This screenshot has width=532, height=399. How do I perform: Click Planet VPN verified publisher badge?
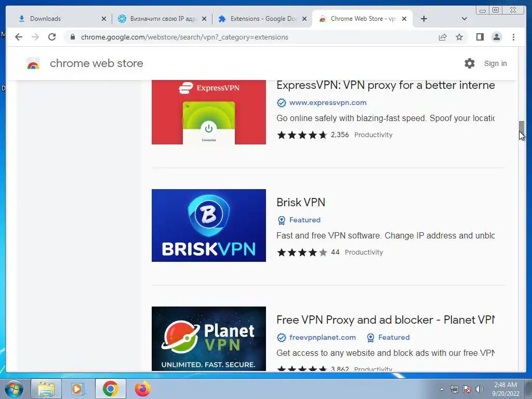click(281, 338)
